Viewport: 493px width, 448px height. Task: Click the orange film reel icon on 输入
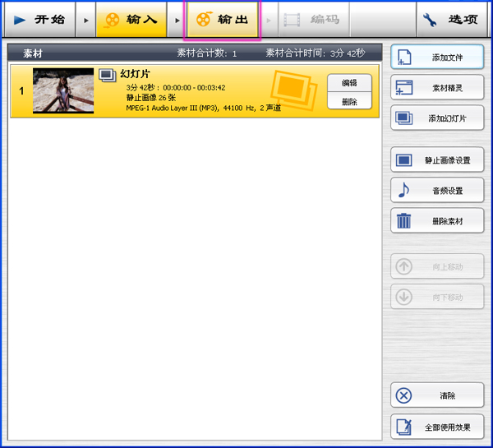click(112, 20)
